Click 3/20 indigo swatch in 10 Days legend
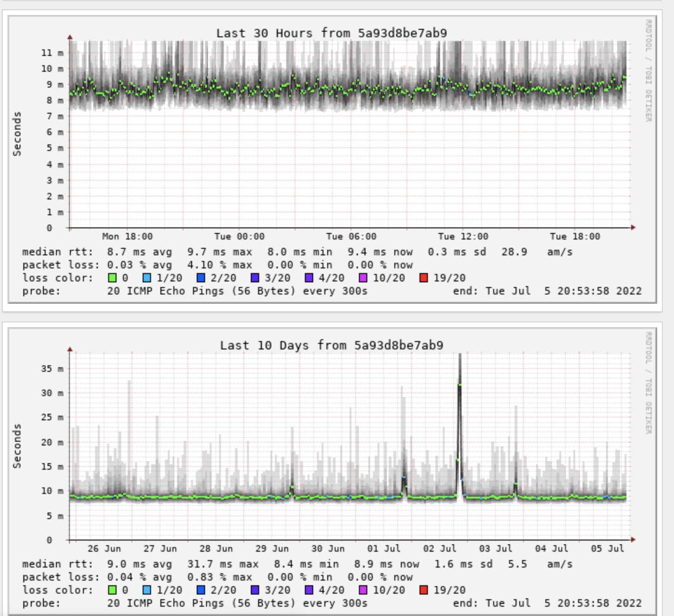The height and width of the screenshot is (616, 674). [254, 590]
